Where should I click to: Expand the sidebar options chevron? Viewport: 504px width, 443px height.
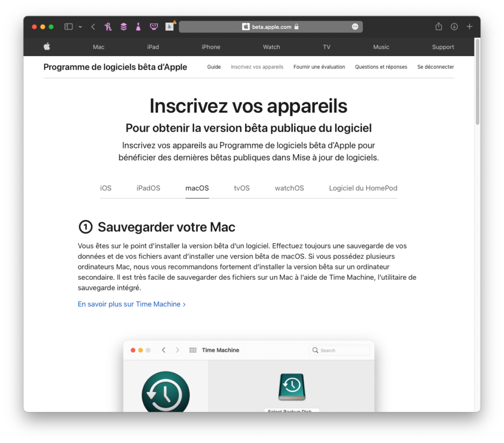80,27
